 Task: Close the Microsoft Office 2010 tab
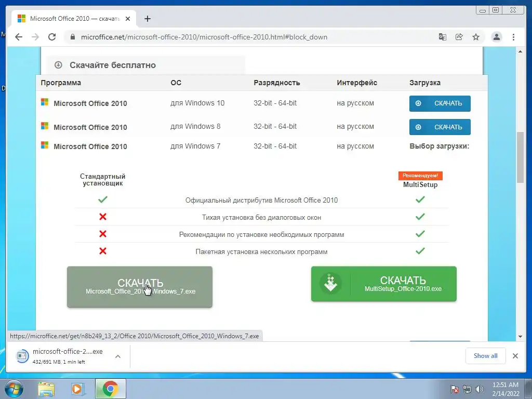click(x=128, y=19)
